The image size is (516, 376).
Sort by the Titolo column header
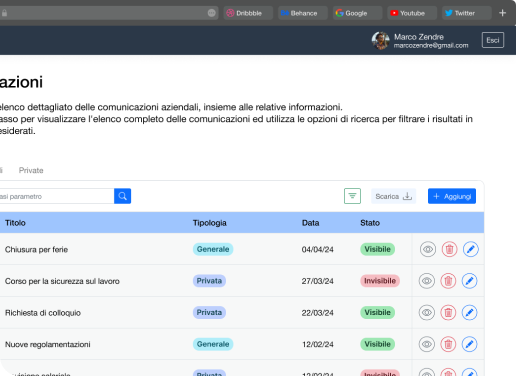pyautogui.click(x=15, y=223)
